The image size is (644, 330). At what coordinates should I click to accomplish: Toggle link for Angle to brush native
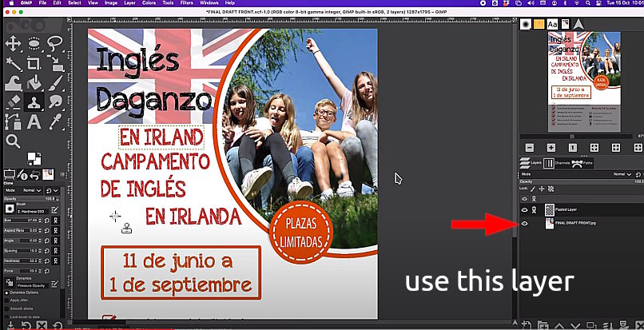pyautogui.click(x=55, y=241)
